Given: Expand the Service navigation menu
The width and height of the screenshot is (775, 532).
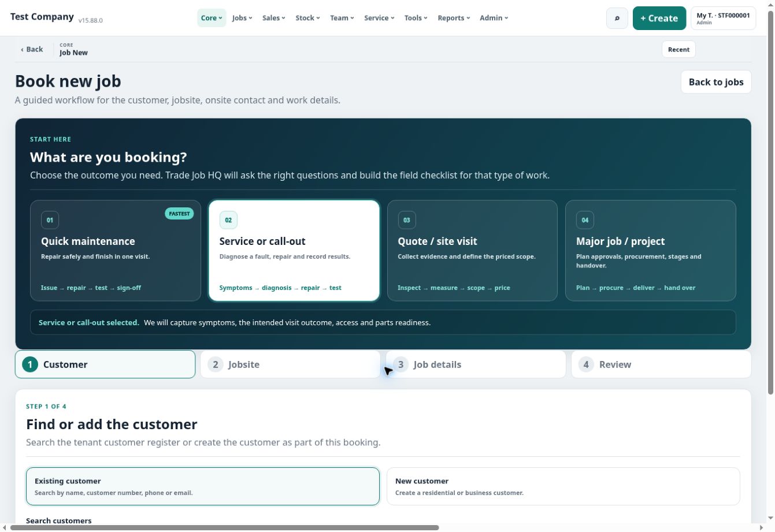Looking at the screenshot, I should 379,18.
